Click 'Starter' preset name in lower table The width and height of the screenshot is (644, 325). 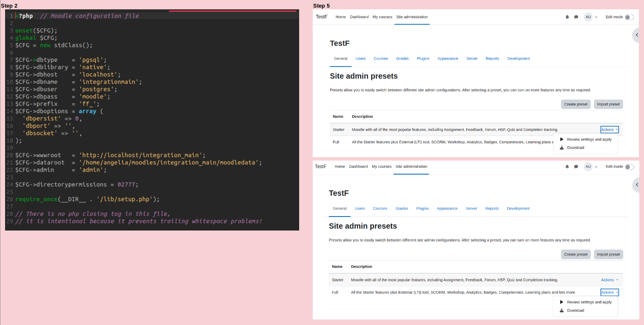click(x=338, y=280)
